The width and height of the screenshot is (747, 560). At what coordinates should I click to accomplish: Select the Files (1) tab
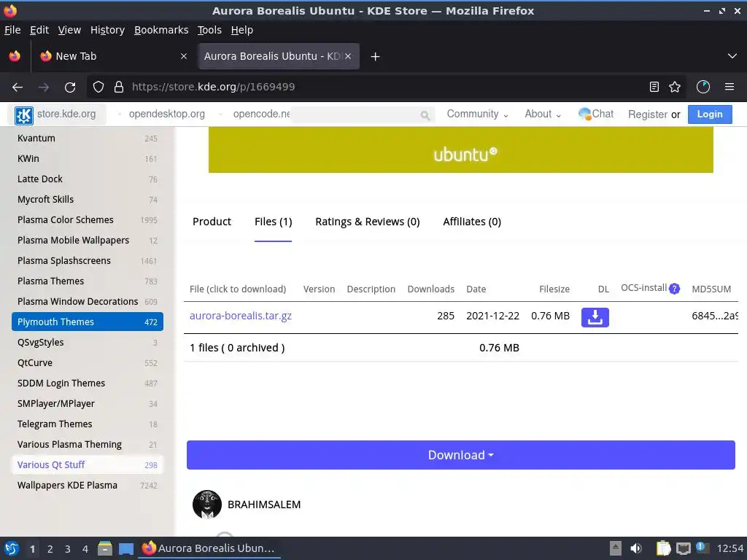(273, 222)
